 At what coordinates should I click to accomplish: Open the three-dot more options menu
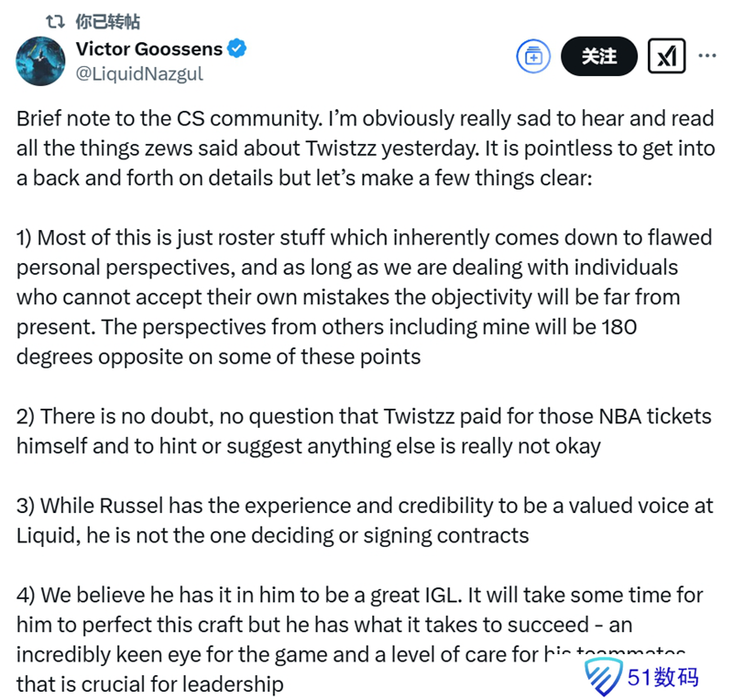707,56
